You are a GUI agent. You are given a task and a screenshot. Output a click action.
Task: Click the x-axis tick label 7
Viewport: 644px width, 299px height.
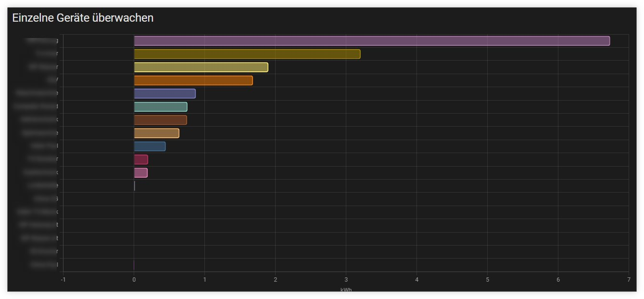628,280
